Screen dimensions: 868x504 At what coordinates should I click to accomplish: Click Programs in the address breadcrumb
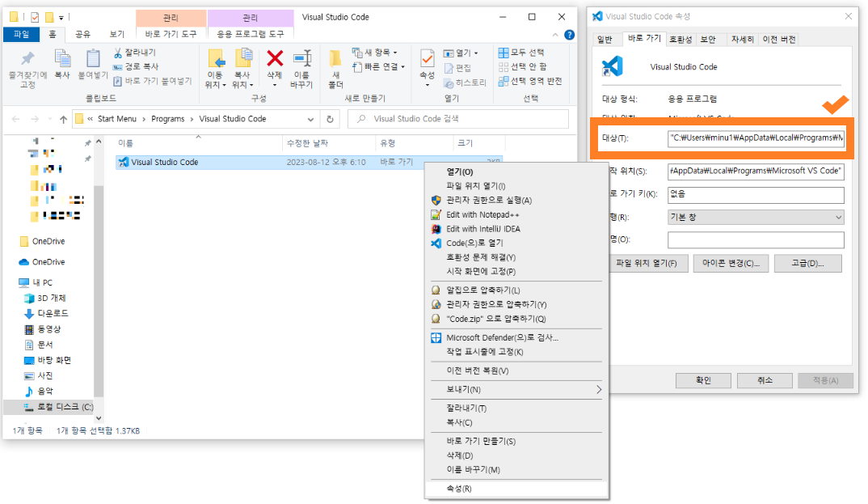click(168, 119)
